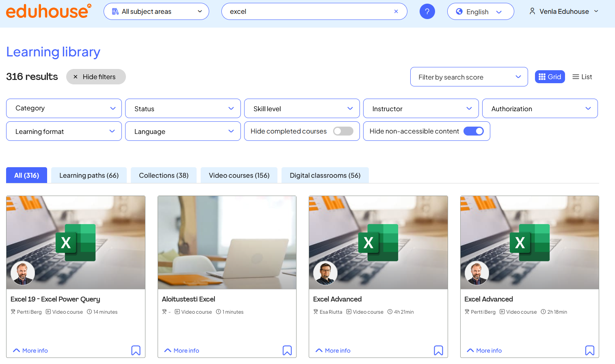Bookmark the Excel 19 - Excel Power Query course
The image size is (615, 364).
point(136,350)
